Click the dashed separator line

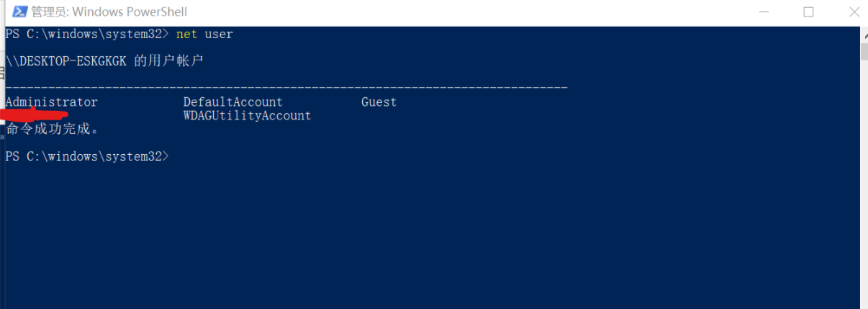point(286,88)
